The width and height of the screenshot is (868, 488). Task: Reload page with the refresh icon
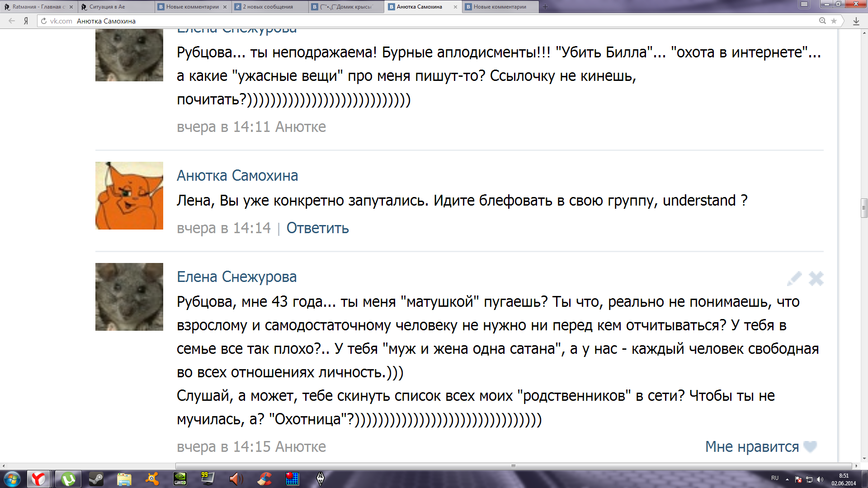tap(44, 21)
